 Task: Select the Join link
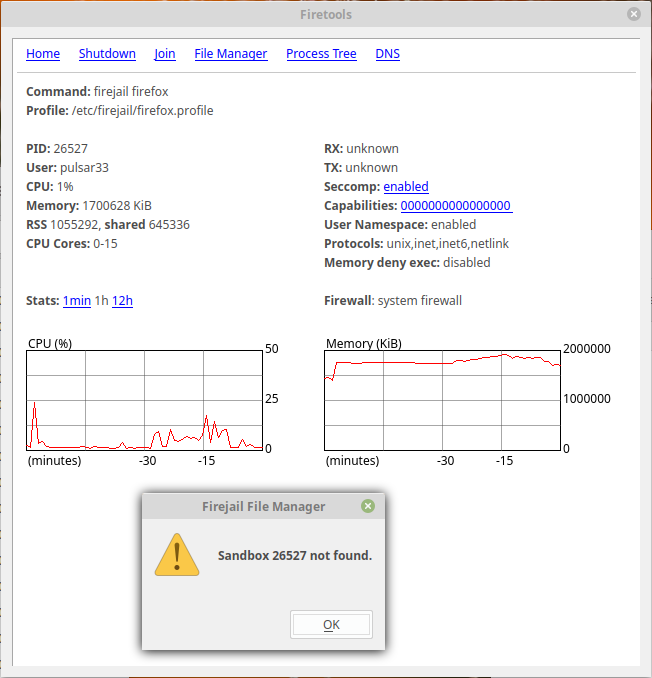click(165, 54)
